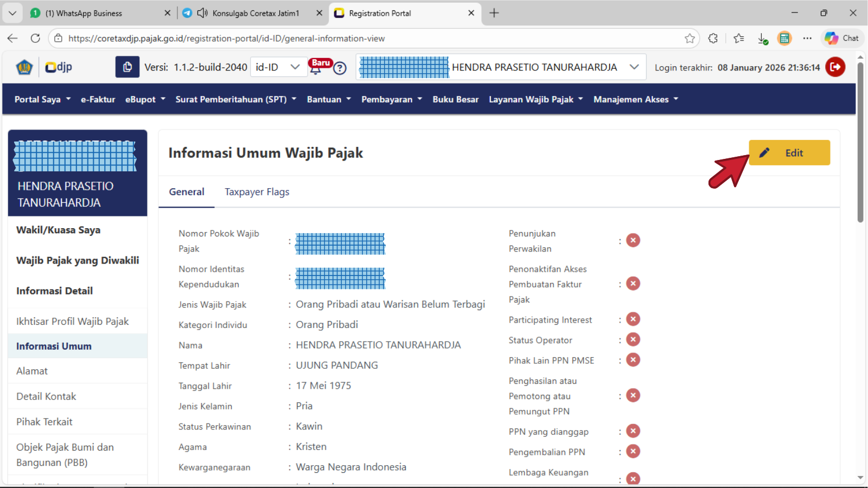
Task: Open the notification bell with Baru badge
Action: point(316,68)
